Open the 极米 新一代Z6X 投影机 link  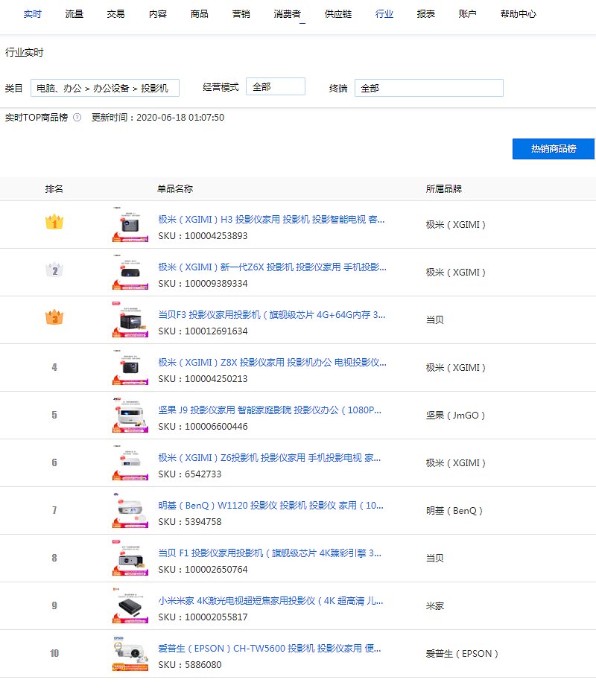[272, 267]
